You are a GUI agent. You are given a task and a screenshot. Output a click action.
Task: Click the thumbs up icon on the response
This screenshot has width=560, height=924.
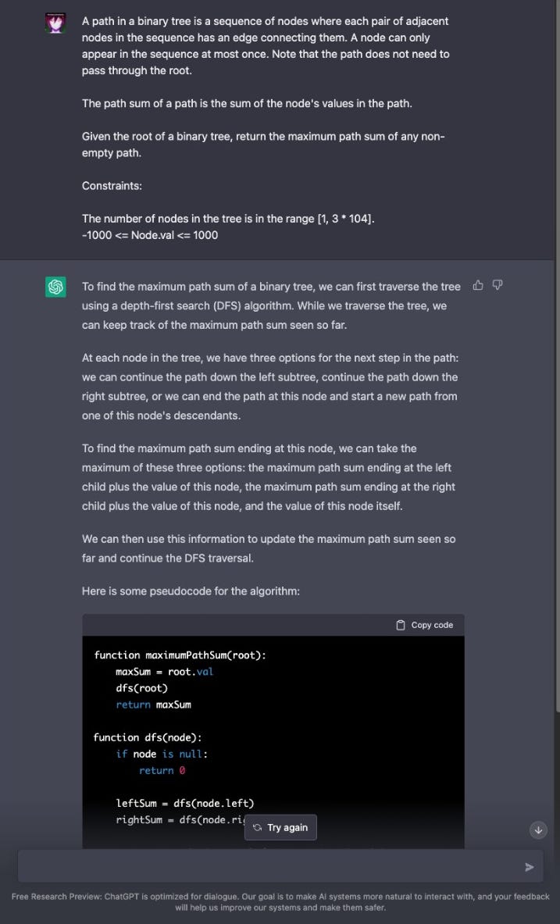point(478,286)
